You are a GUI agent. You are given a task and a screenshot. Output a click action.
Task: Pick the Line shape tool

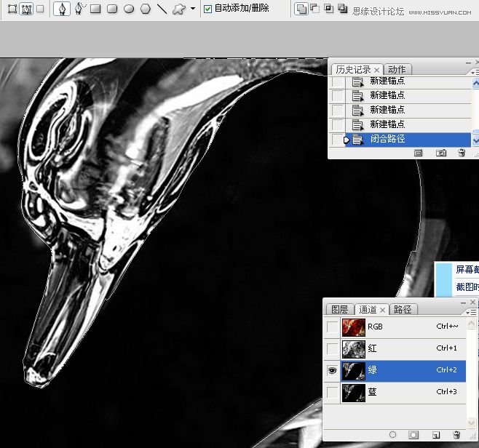[162, 9]
